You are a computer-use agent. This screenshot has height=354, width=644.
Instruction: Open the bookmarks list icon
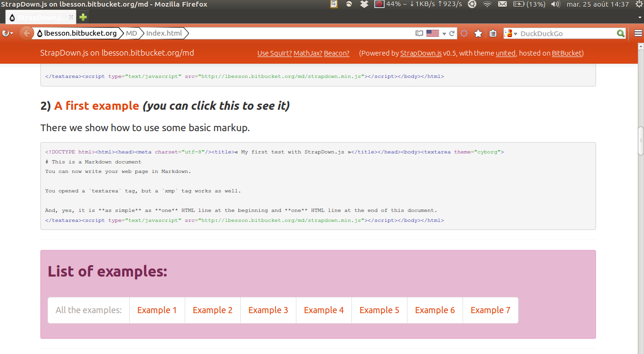(493, 33)
